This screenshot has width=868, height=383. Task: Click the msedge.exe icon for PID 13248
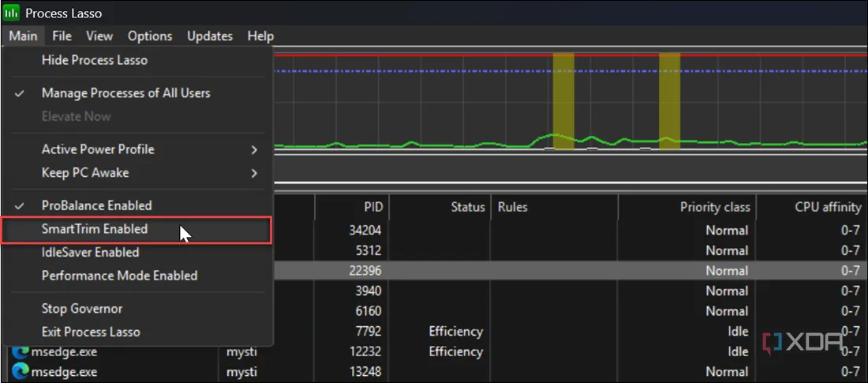tap(21, 371)
